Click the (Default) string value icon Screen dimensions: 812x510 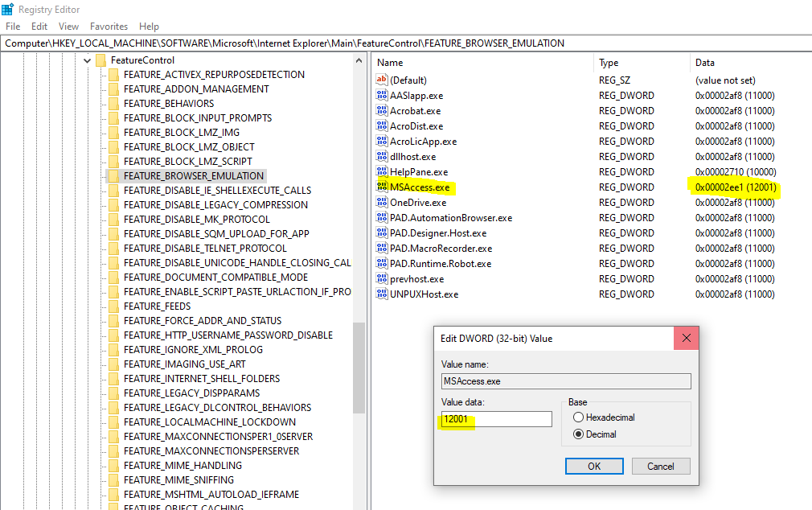(x=382, y=80)
